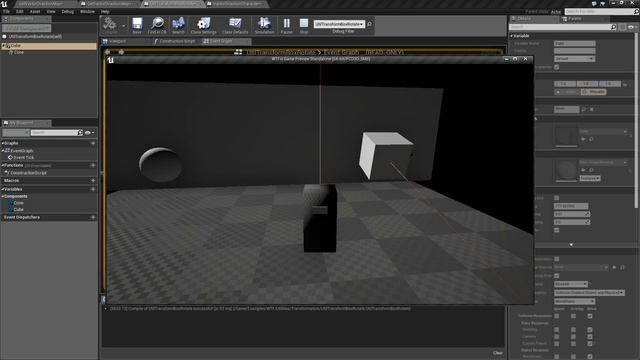640x360 pixels.
Task: Collapse the Components section in My Blueprint
Action: 3,196
